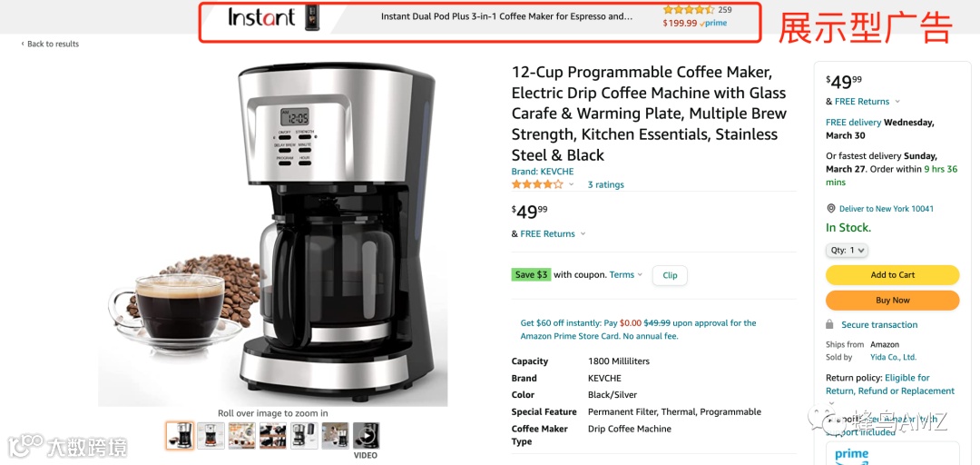Open the Qty quantity selector

click(x=847, y=251)
